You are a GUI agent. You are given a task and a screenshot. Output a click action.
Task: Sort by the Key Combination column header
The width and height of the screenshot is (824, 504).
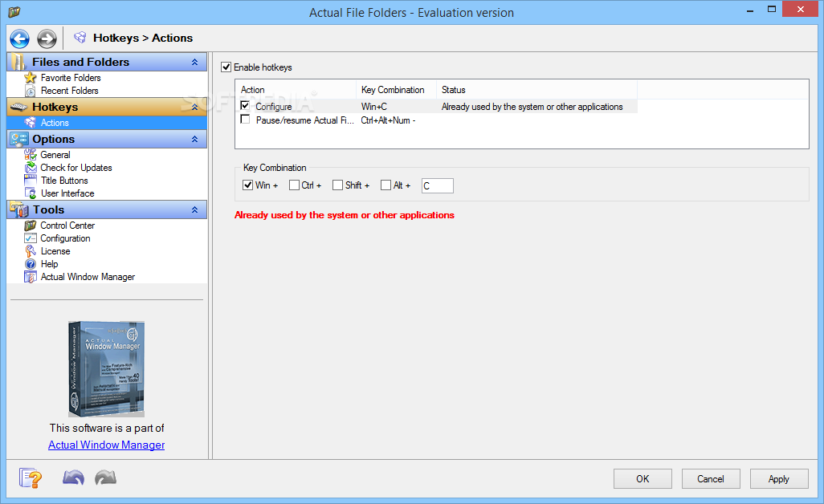click(x=396, y=90)
